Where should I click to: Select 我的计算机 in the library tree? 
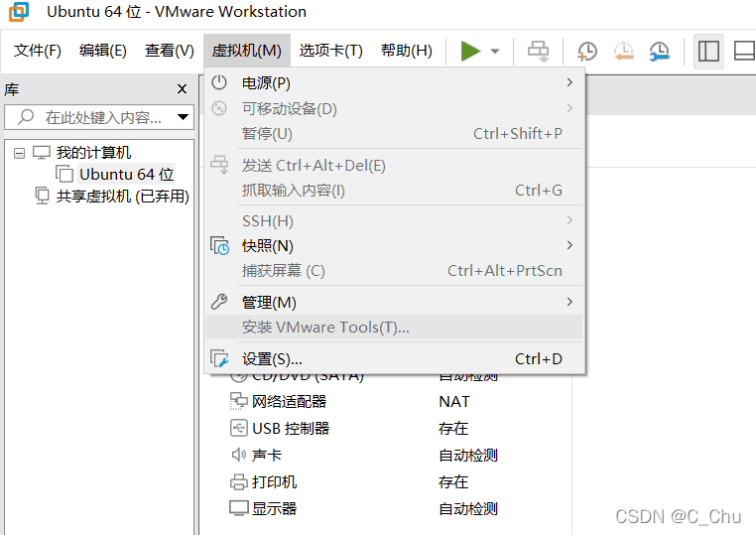click(93, 153)
